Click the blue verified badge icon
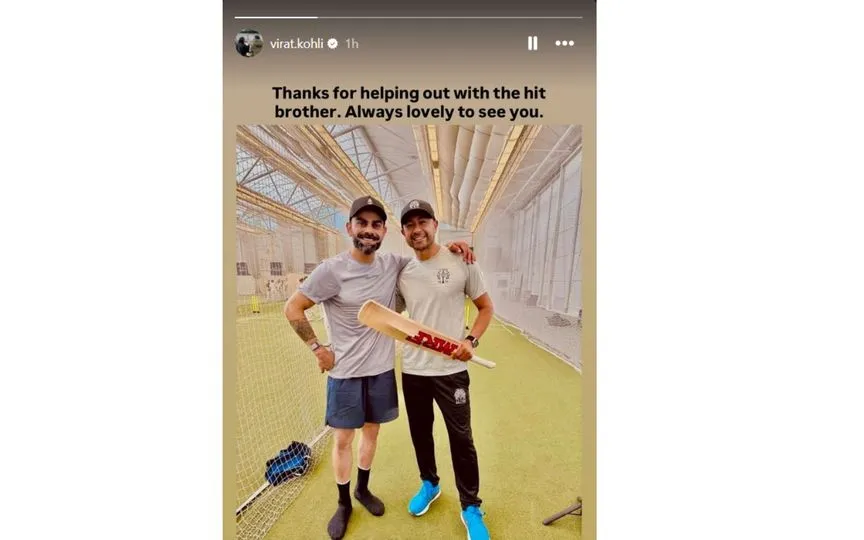This screenshot has width=864, height=540. tap(333, 44)
